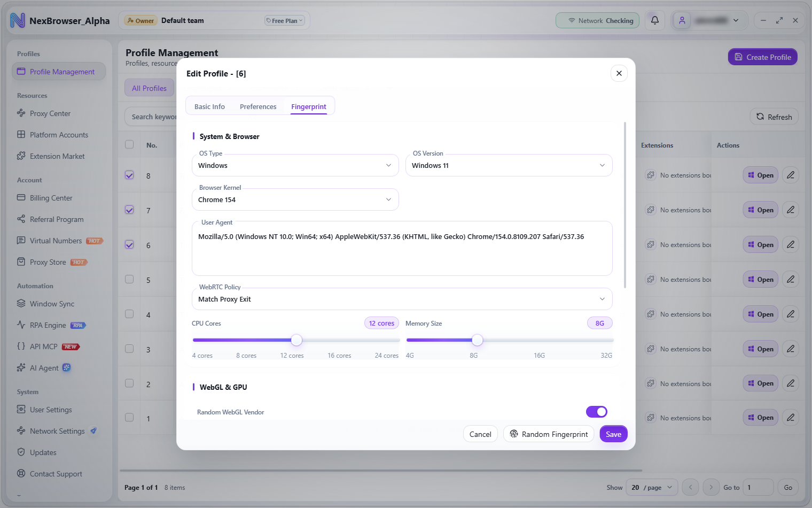812x508 pixels.
Task: Open Network Settings page
Action: pos(57,431)
